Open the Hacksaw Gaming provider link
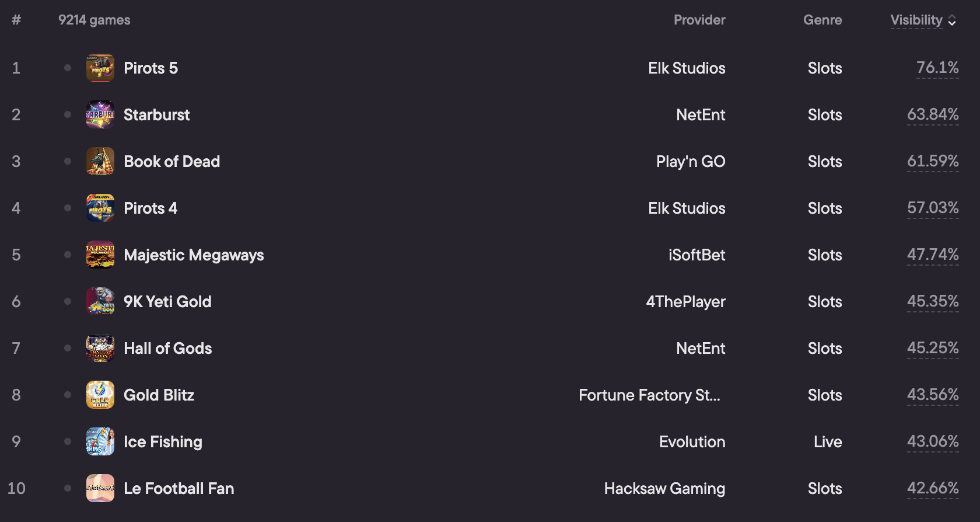980x522 pixels. point(664,488)
